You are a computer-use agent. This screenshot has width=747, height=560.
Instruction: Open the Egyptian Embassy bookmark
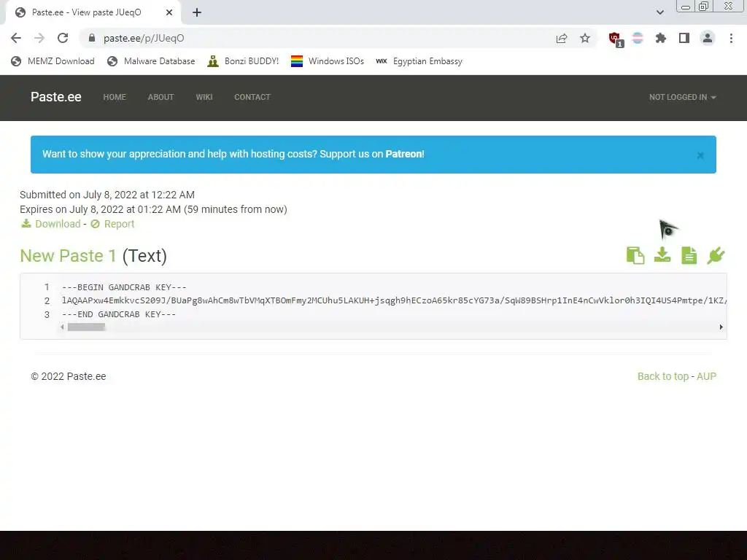(x=419, y=61)
